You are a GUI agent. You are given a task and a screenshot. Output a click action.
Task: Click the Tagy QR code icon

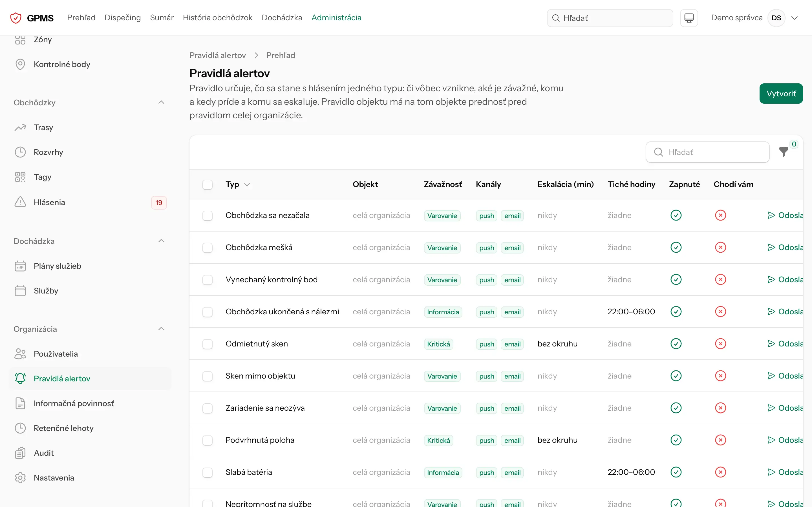(20, 177)
